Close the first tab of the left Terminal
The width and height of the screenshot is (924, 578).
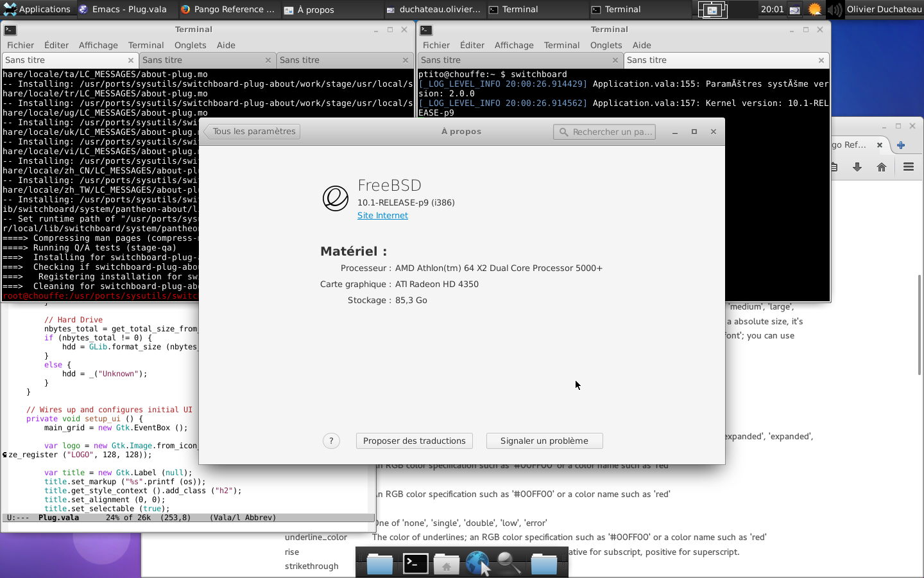click(131, 60)
